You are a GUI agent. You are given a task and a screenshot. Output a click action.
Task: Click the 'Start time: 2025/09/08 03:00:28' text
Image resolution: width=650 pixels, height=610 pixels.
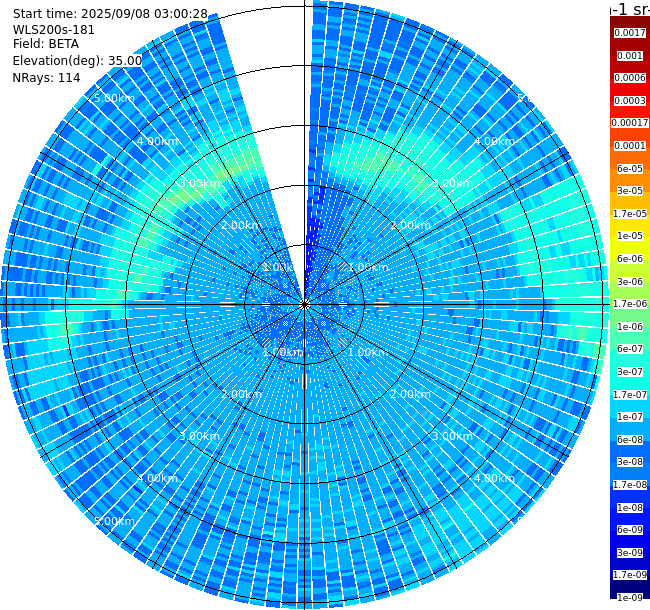110,14
